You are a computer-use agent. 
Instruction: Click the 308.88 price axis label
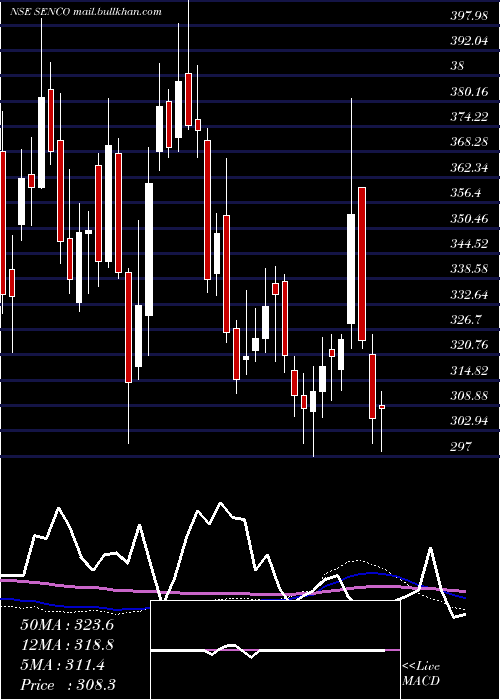click(469, 396)
